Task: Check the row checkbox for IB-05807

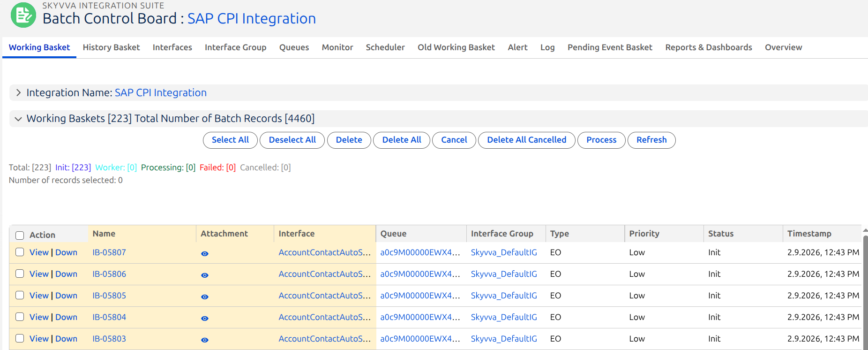Action: [x=20, y=252]
